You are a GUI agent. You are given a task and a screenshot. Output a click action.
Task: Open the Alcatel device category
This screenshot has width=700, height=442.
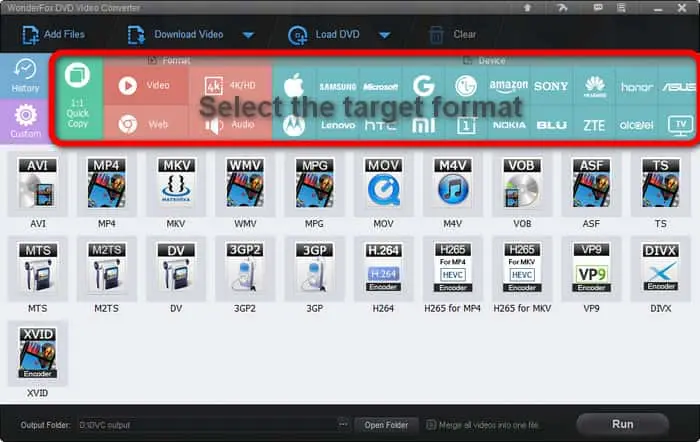point(637,125)
